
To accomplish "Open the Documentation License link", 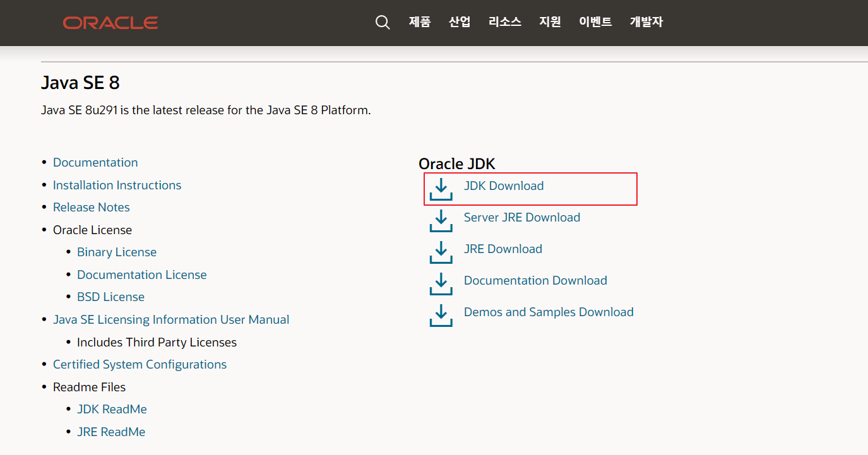I will pos(142,275).
